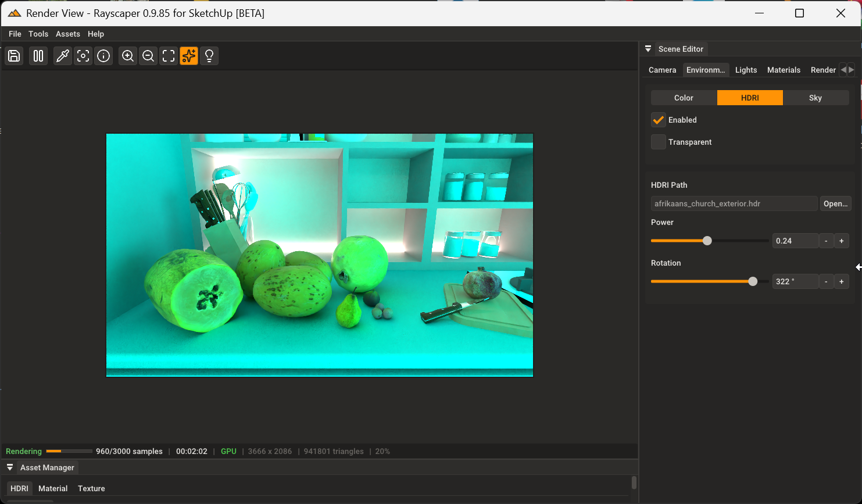Click the Save render icon
Viewport: 862px width, 504px height.
coord(14,56)
